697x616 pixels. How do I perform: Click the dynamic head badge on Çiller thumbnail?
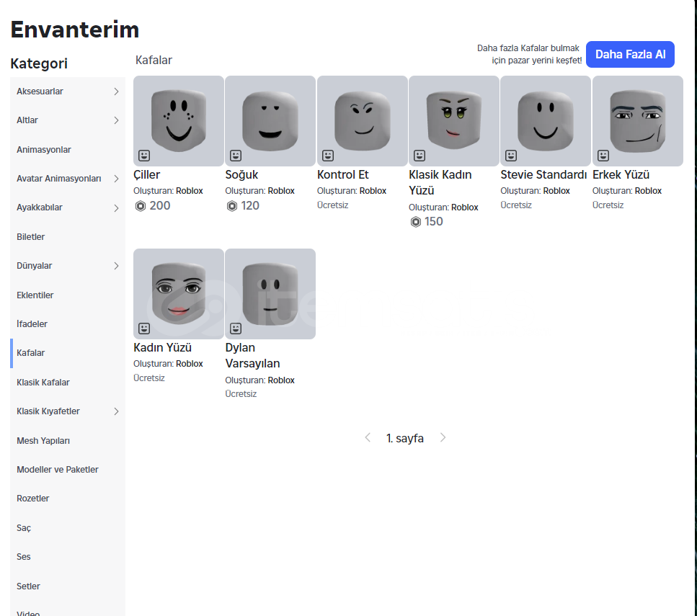[x=144, y=156]
